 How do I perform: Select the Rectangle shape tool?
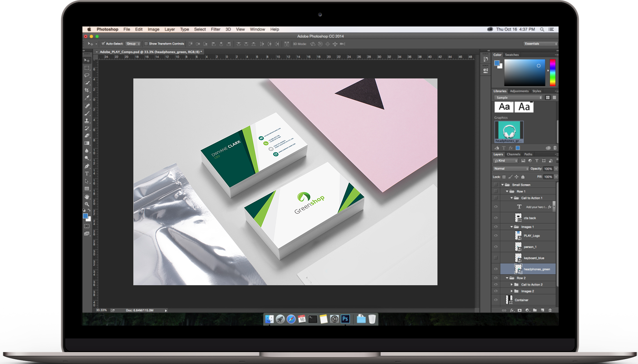coord(87,189)
